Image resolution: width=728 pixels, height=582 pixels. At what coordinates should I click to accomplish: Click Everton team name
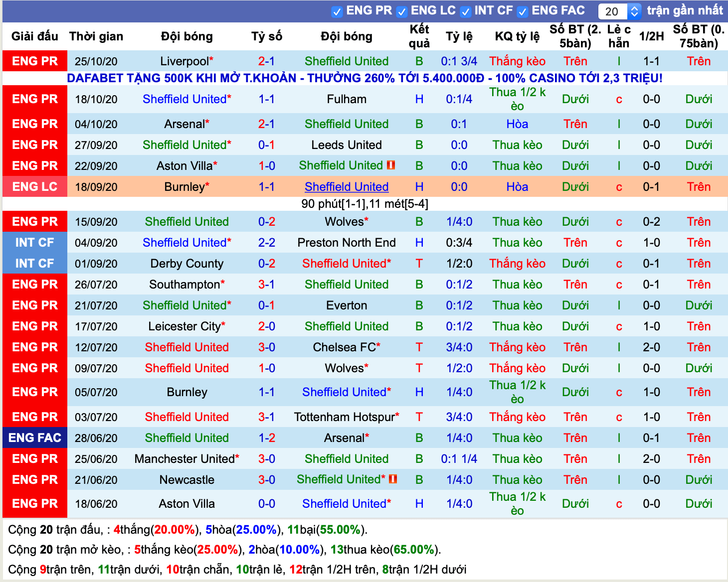tap(347, 305)
